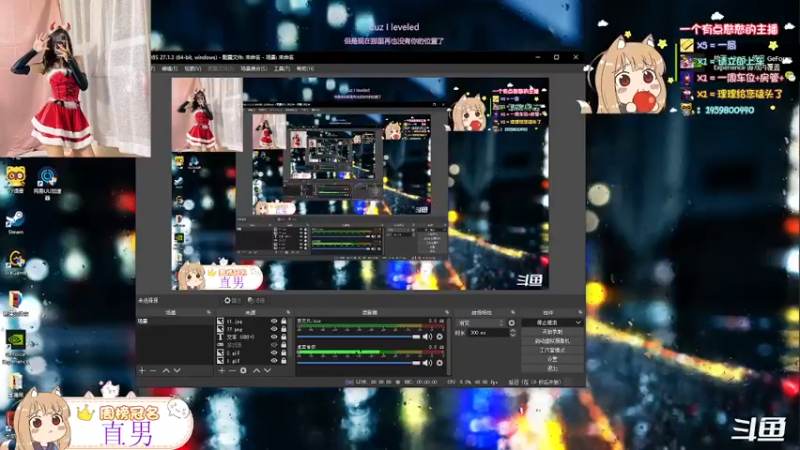This screenshot has width=800, height=450.
Task: Expand the arrow on the 停止推流 button
Action: [x=578, y=322]
